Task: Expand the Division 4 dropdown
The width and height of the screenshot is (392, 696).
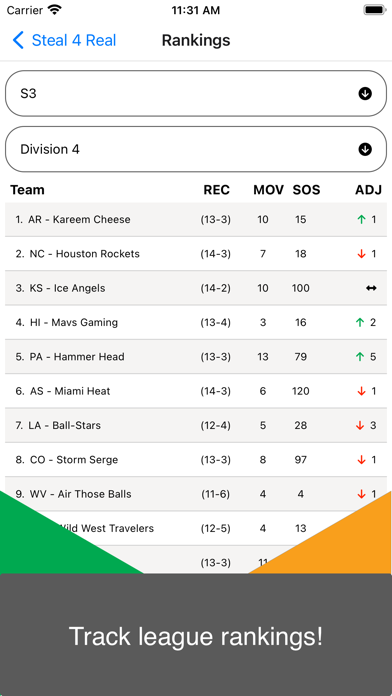Action: click(196, 149)
